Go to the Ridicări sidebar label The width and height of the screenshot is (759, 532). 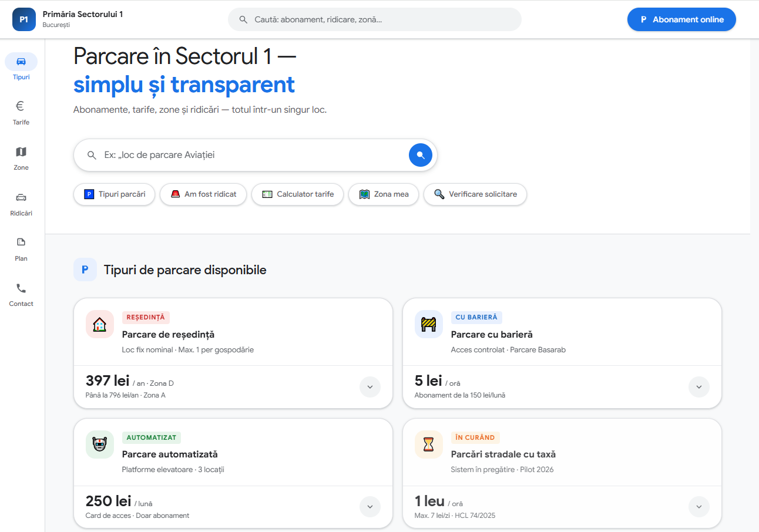[21, 213]
